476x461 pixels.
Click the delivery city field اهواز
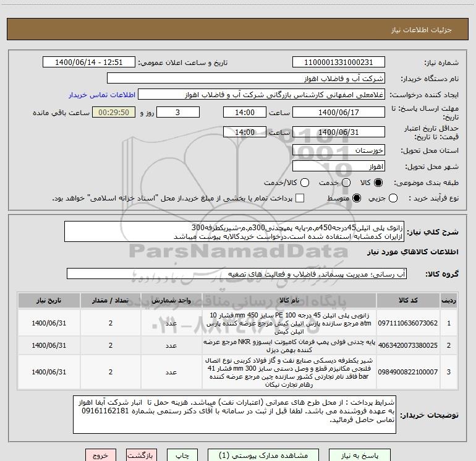click(339, 166)
